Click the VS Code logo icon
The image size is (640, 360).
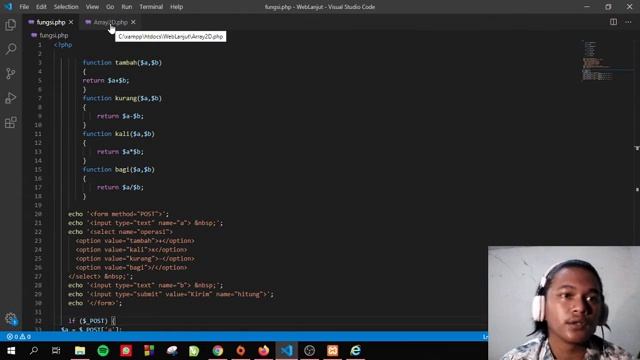[x=8, y=7]
